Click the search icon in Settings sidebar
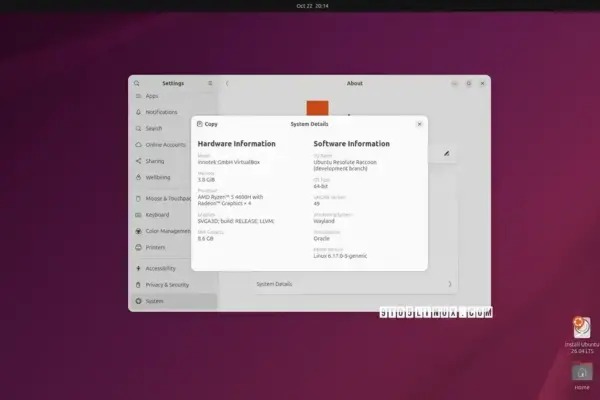 137,83
